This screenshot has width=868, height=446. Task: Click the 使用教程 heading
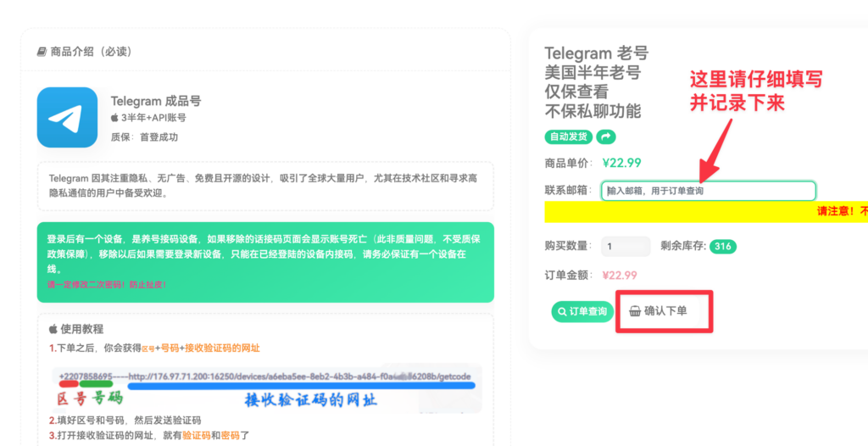pyautogui.click(x=82, y=329)
